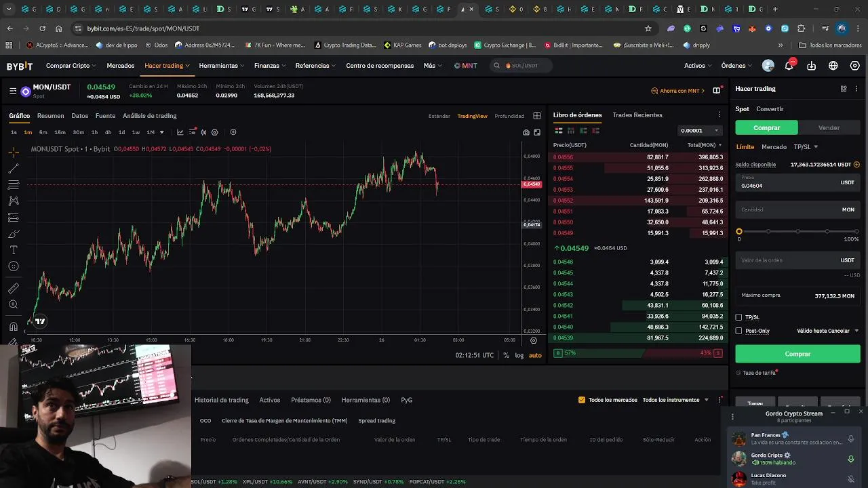Toggle percent scale on chart
The height and width of the screenshot is (488, 868).
pos(506,355)
